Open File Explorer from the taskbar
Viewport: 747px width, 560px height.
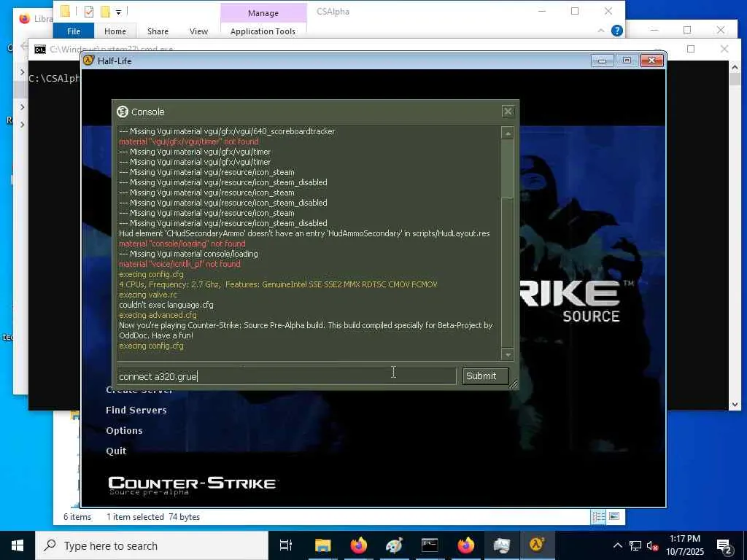pyautogui.click(x=322, y=545)
